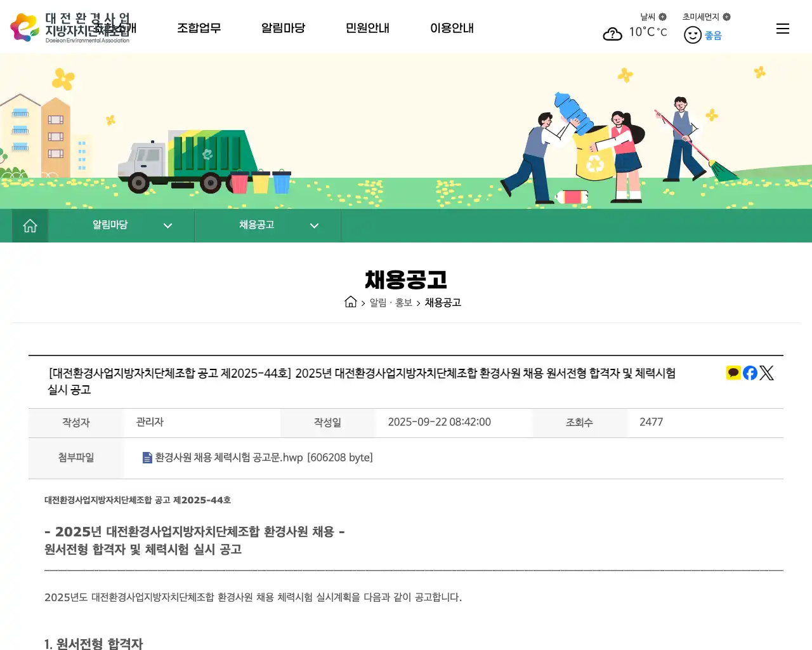Toggle the plus button next to 날씨

(x=662, y=17)
